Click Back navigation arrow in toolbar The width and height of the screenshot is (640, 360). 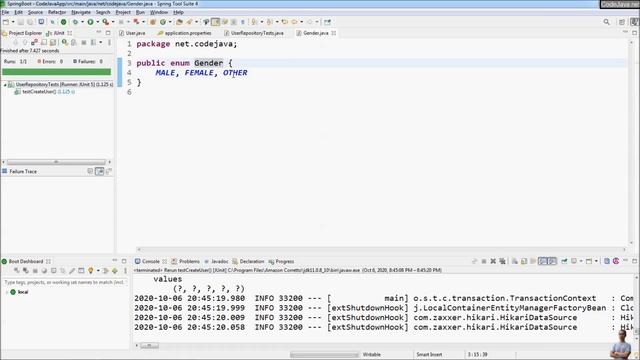pyautogui.click(x=294, y=22)
